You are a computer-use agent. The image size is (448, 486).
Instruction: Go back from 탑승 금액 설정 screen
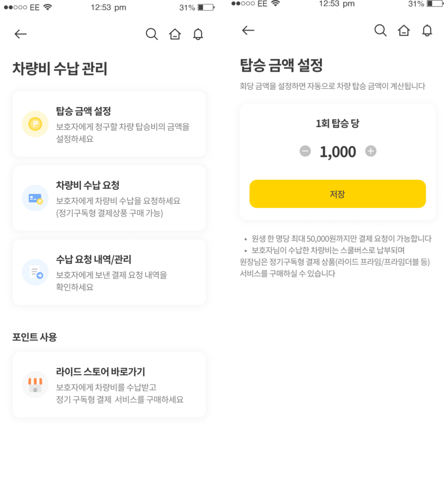pos(248,30)
